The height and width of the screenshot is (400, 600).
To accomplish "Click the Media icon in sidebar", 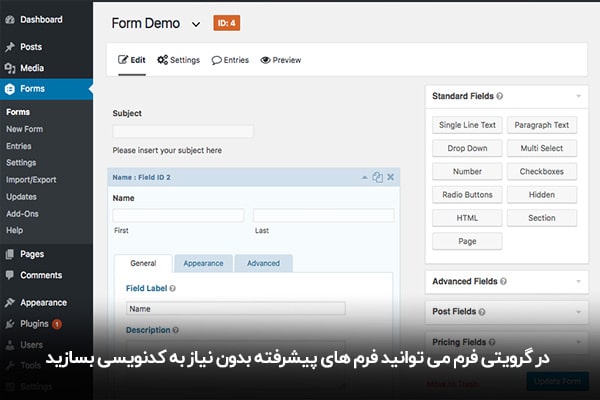I will click(10, 68).
